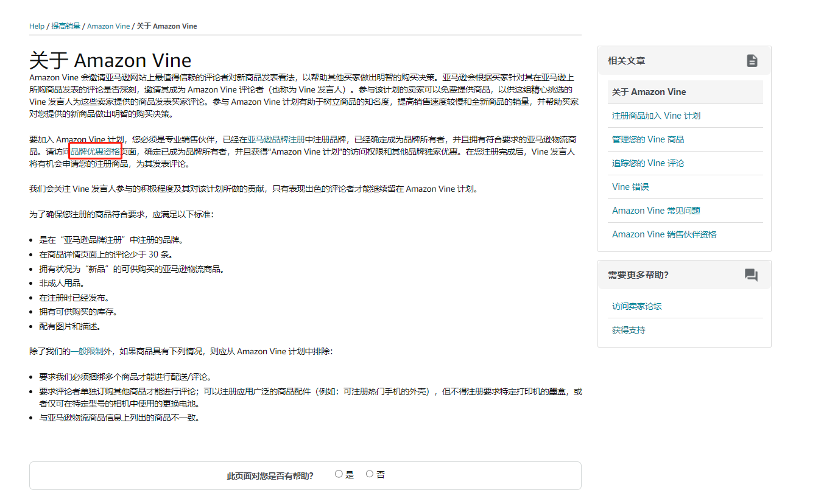Click the 需要更多帮助? panel title
This screenshot has height=504, width=821.
tap(638, 275)
